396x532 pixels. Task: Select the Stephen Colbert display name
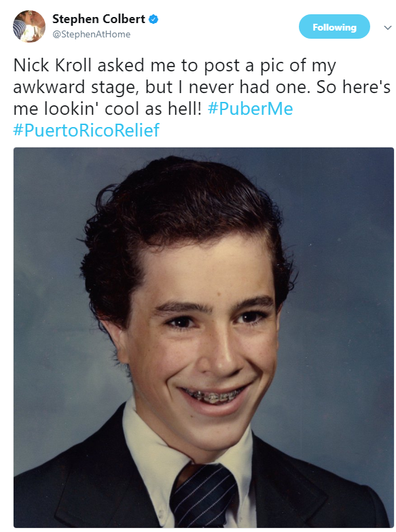[98, 19]
